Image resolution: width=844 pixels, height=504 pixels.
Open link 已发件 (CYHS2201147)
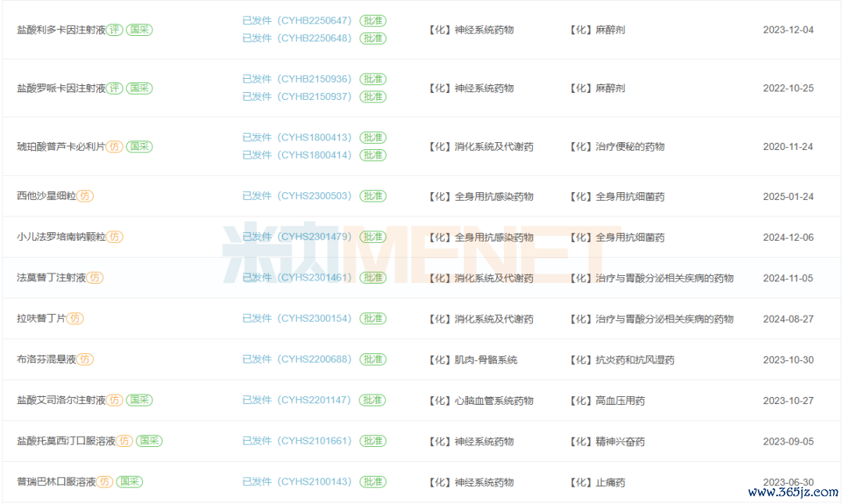(297, 400)
